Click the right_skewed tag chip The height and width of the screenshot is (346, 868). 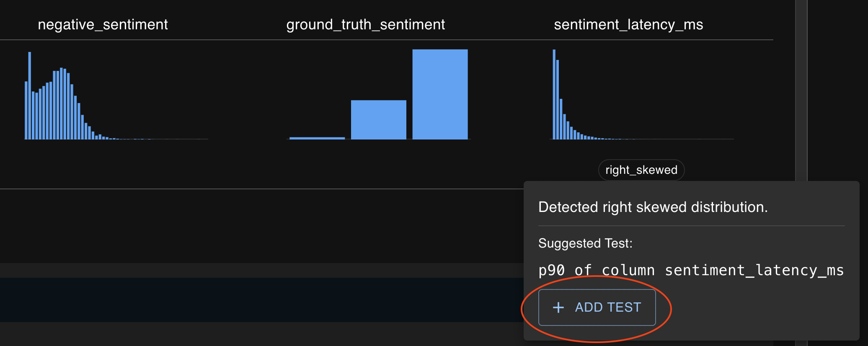click(x=641, y=170)
